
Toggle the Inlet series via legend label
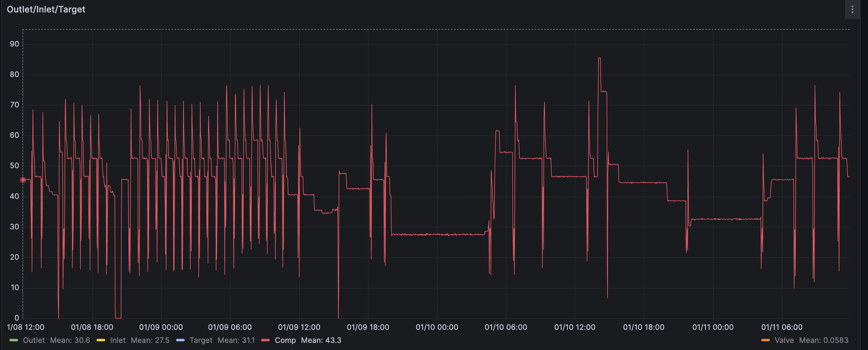point(118,340)
